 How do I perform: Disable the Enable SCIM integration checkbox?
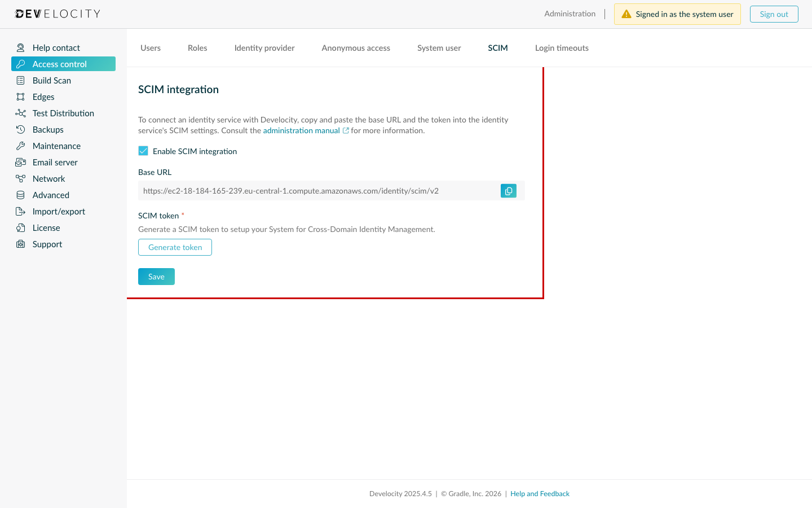tap(143, 151)
